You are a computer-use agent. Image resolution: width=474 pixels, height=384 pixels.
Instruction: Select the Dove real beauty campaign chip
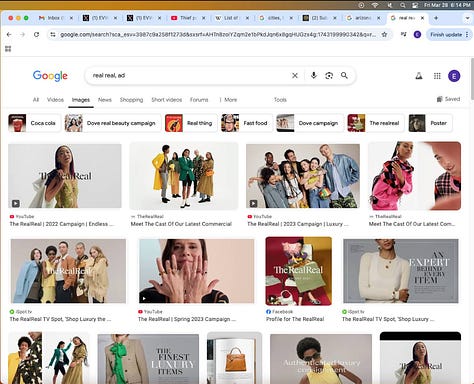pyautogui.click(x=113, y=123)
